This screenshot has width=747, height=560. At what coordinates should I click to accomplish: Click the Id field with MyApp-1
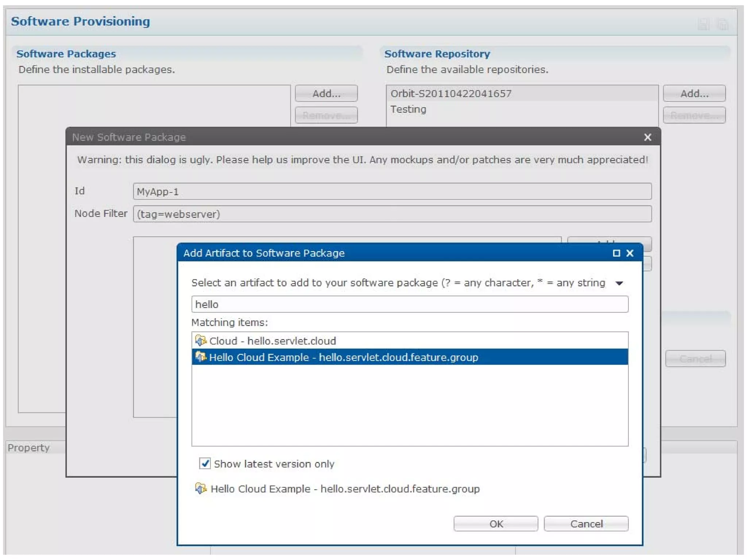click(x=392, y=191)
